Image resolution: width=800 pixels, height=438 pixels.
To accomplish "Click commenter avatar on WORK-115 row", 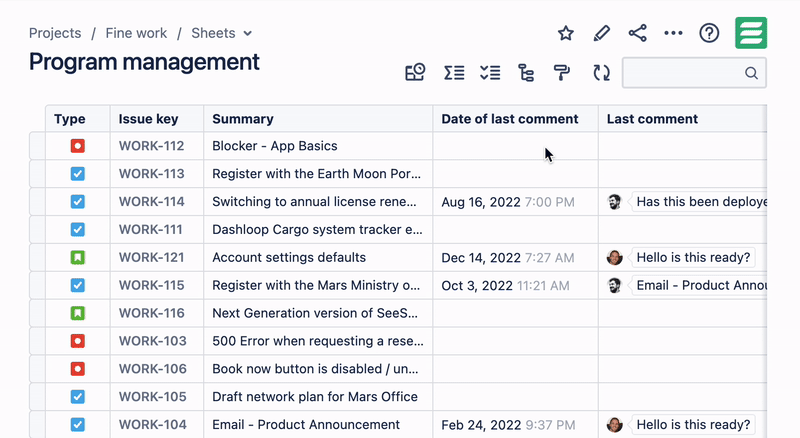I will [x=615, y=285].
